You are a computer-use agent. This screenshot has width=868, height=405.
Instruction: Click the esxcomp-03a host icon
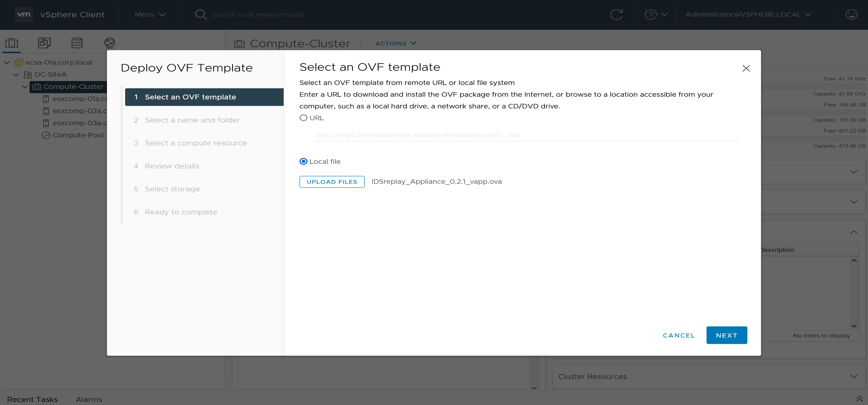coord(46,123)
